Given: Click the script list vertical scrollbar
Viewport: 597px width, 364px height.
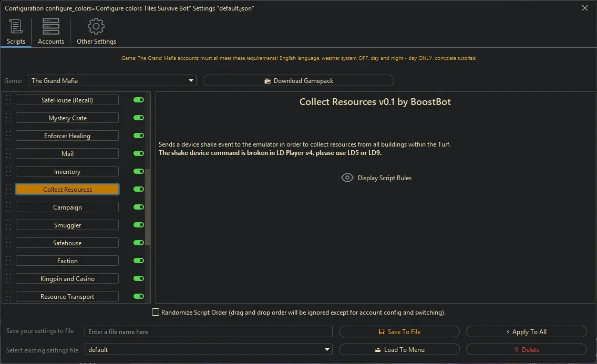Looking at the screenshot, I should [x=148, y=207].
